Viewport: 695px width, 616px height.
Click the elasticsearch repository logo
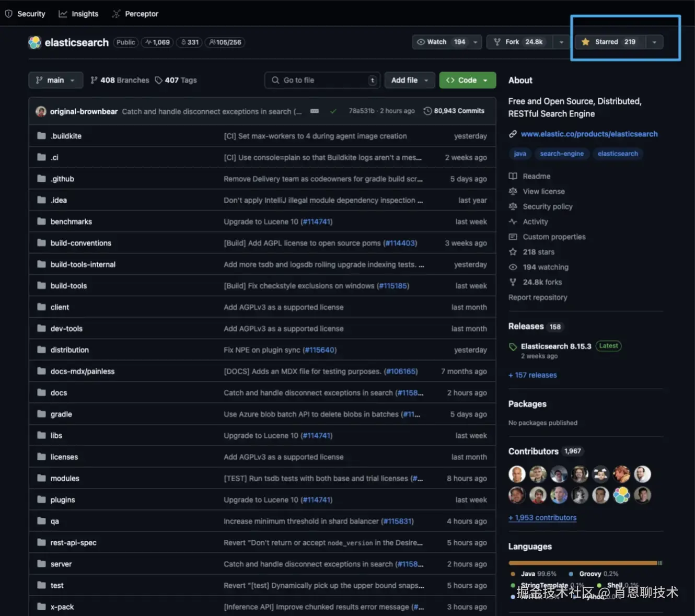34,42
